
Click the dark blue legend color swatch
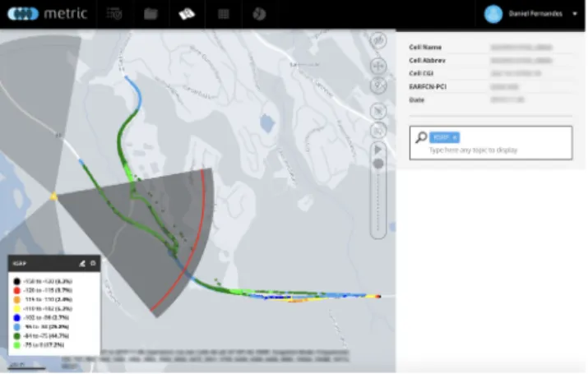[17, 318]
